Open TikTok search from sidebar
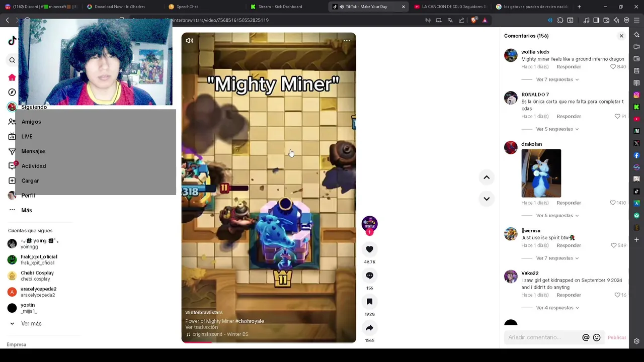 coord(12,60)
